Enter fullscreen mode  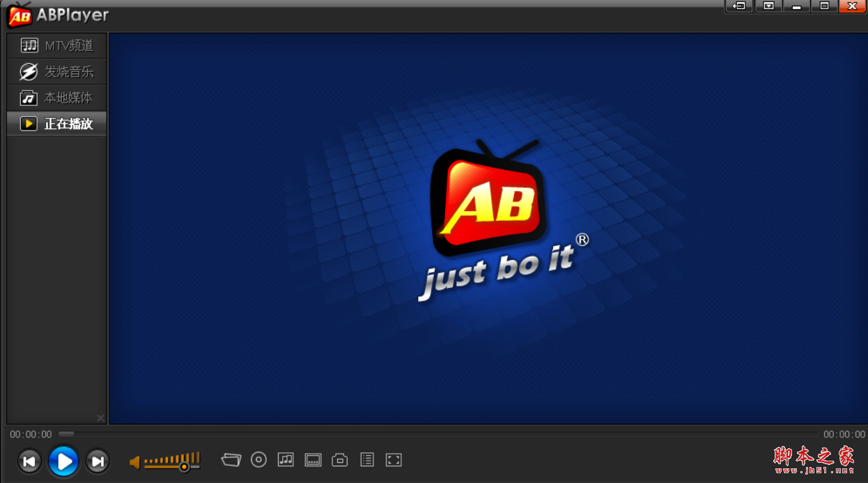(394, 459)
